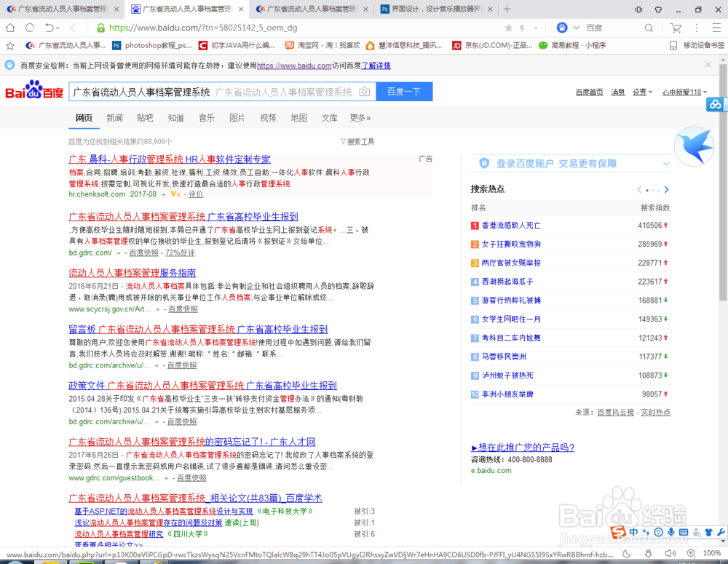The image size is (728, 564).
Task: Click the 100% zoom level in status bar
Action: click(x=712, y=553)
